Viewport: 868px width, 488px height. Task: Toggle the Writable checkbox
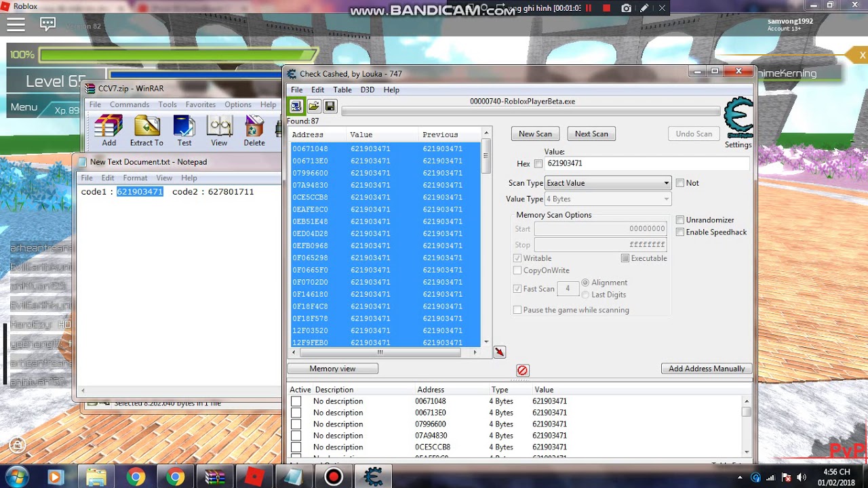(x=517, y=258)
